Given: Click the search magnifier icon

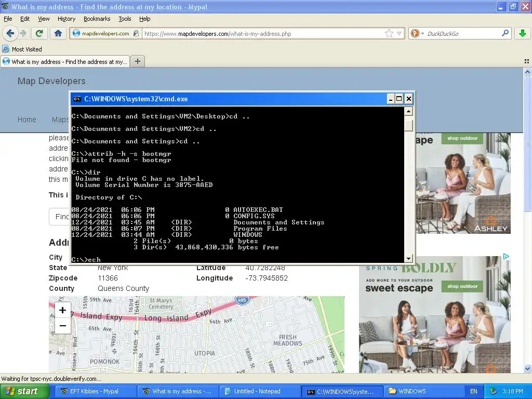Looking at the screenshot, I should (x=505, y=33).
